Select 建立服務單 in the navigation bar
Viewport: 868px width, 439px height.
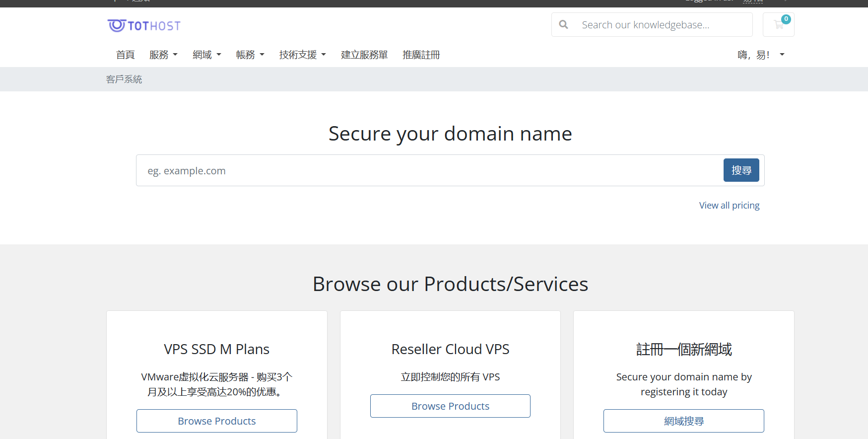[364, 55]
